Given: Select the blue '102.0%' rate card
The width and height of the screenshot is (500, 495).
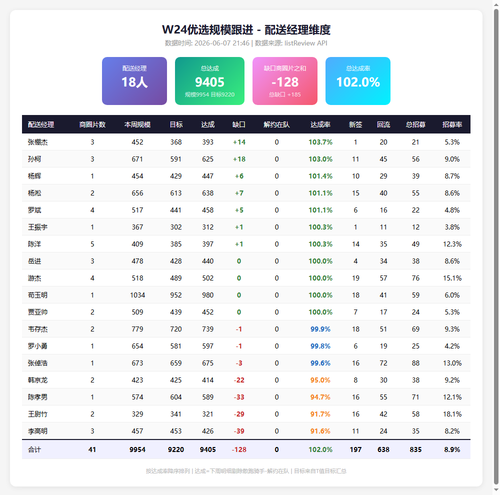Looking at the screenshot, I should coord(358,81).
